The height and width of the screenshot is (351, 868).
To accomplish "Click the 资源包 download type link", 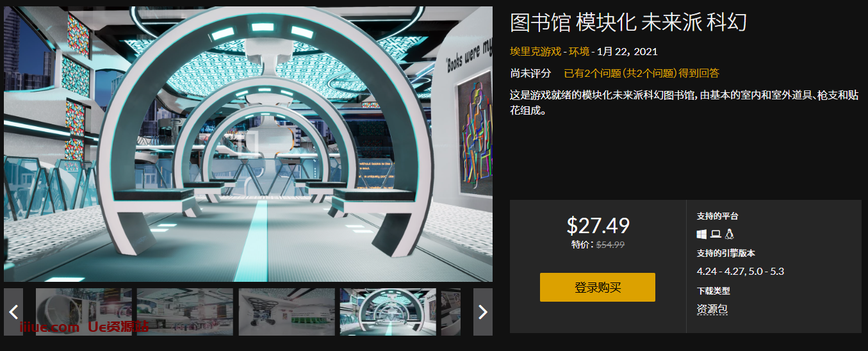I will [x=712, y=309].
